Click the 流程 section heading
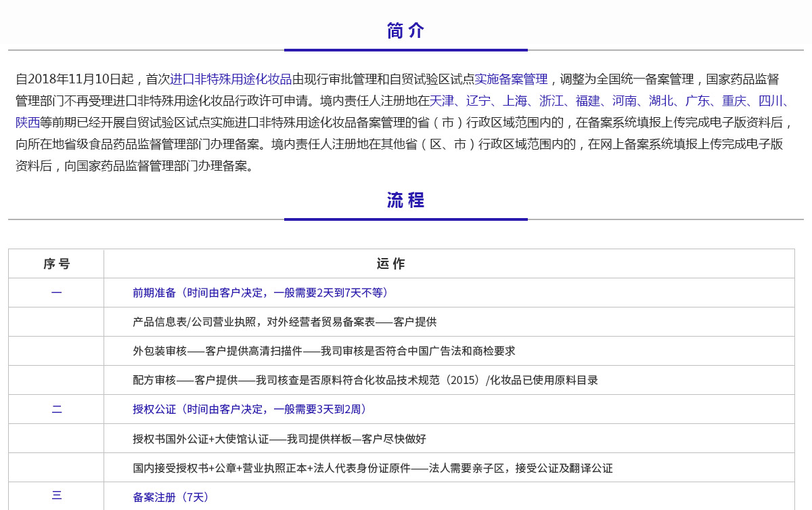 [x=405, y=200]
